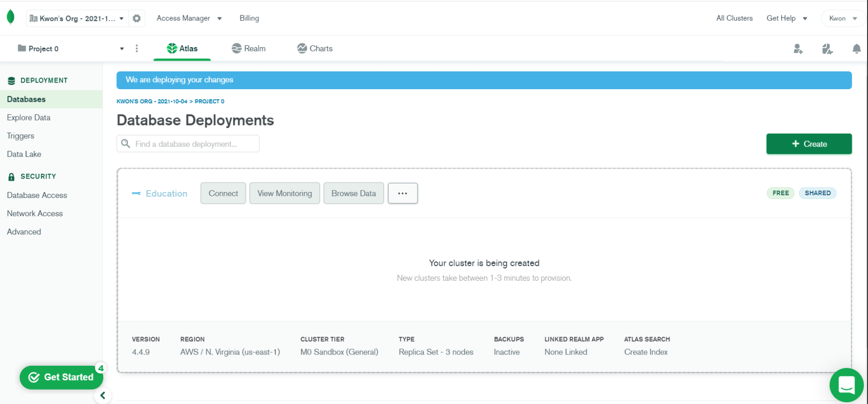Click the Get Started count badge 4
This screenshot has height=404, width=868.
click(x=100, y=368)
